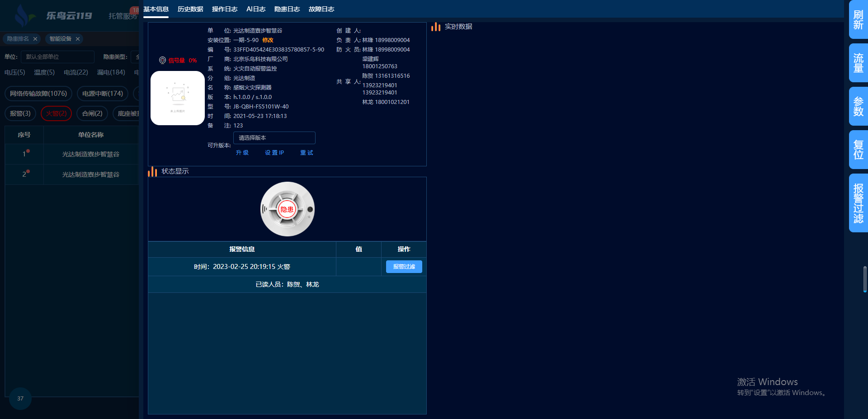The width and height of the screenshot is (868, 419).
Task: Toggle the 火警(2) filter chip
Action: click(x=56, y=113)
